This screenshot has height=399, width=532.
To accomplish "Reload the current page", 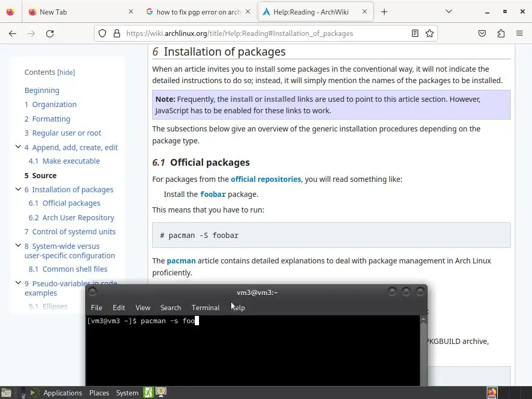I will pos(50,33).
